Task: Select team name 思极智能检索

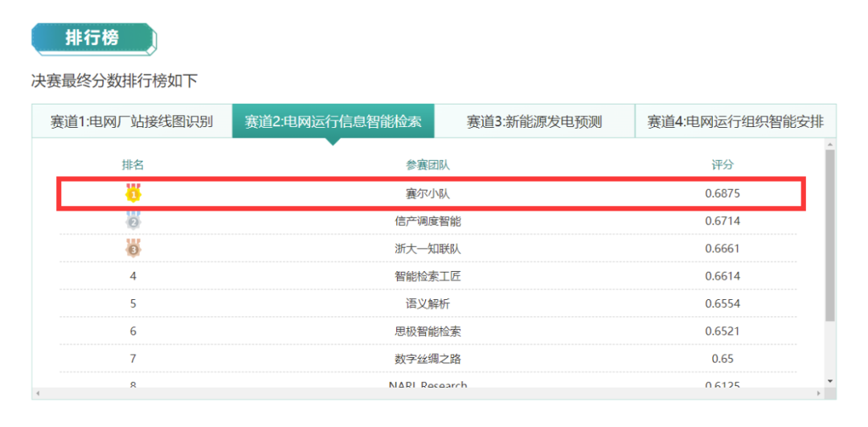Action: tap(428, 332)
